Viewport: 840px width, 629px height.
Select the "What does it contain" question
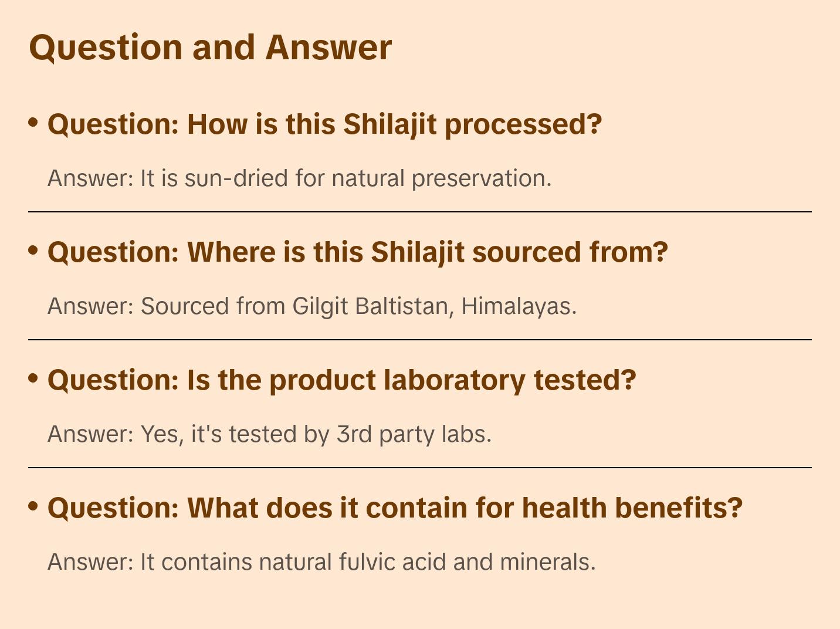395,508
